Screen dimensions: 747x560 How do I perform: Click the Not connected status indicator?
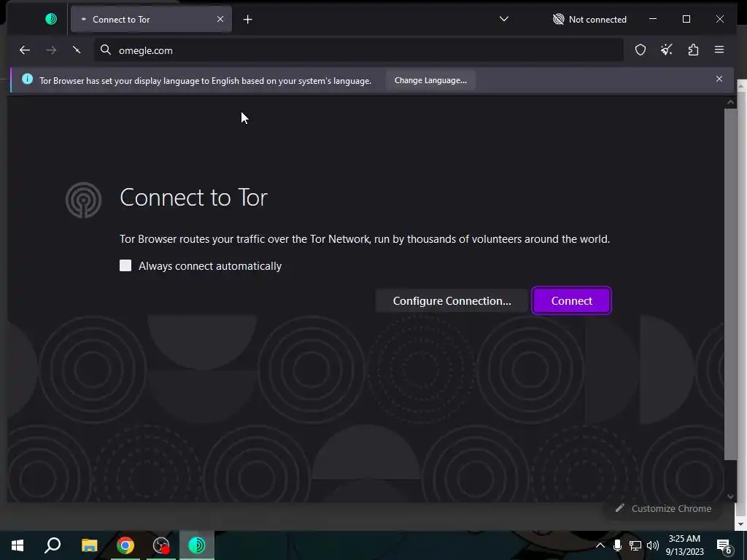[x=589, y=20]
